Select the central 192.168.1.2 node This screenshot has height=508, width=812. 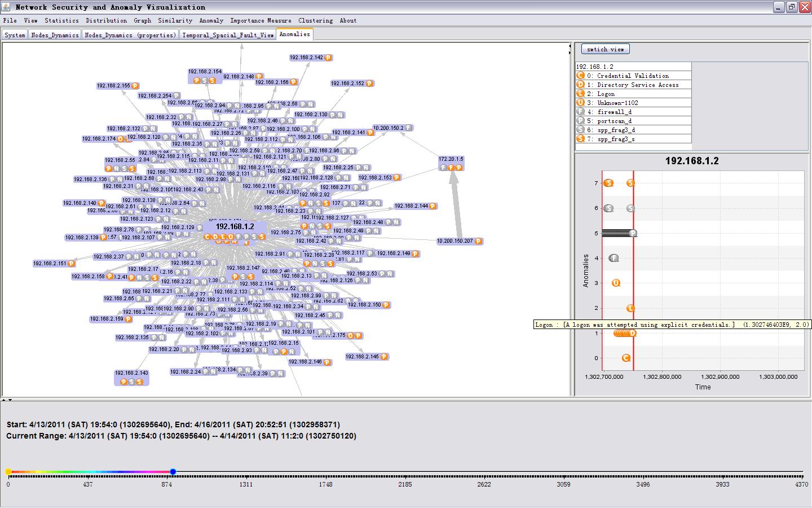(x=235, y=226)
